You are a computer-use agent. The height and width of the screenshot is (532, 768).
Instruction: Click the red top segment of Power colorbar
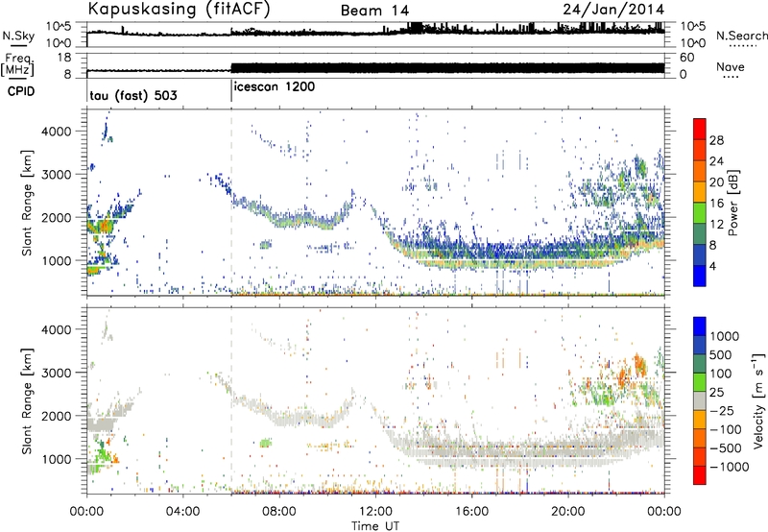(700, 129)
